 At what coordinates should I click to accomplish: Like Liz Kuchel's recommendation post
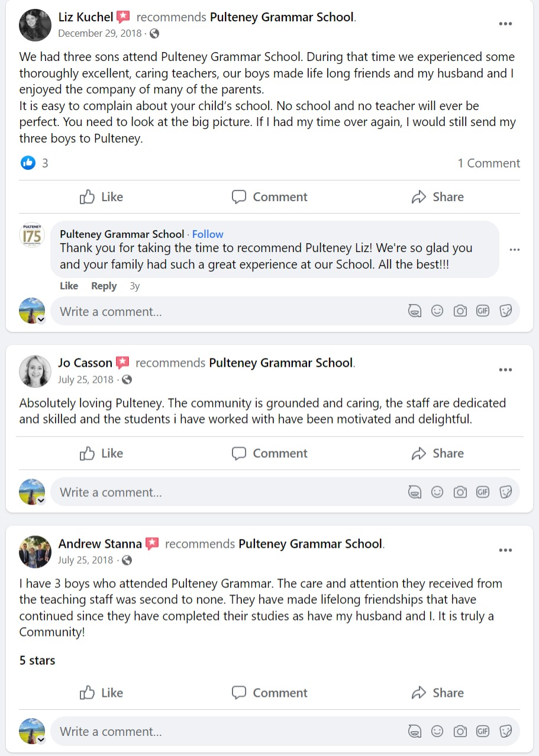pyautogui.click(x=101, y=197)
